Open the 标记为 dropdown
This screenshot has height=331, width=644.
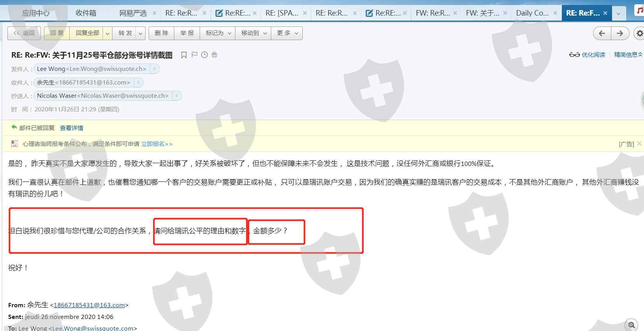coord(218,33)
